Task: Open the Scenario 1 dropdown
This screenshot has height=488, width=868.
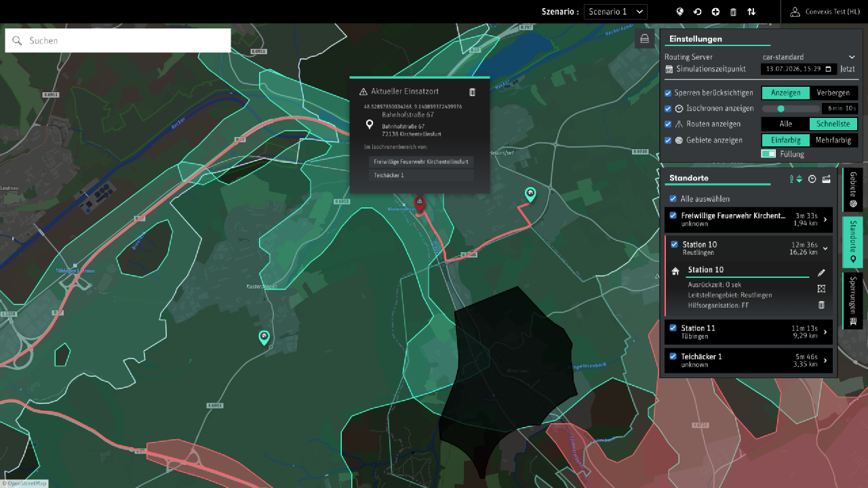Action: (616, 12)
